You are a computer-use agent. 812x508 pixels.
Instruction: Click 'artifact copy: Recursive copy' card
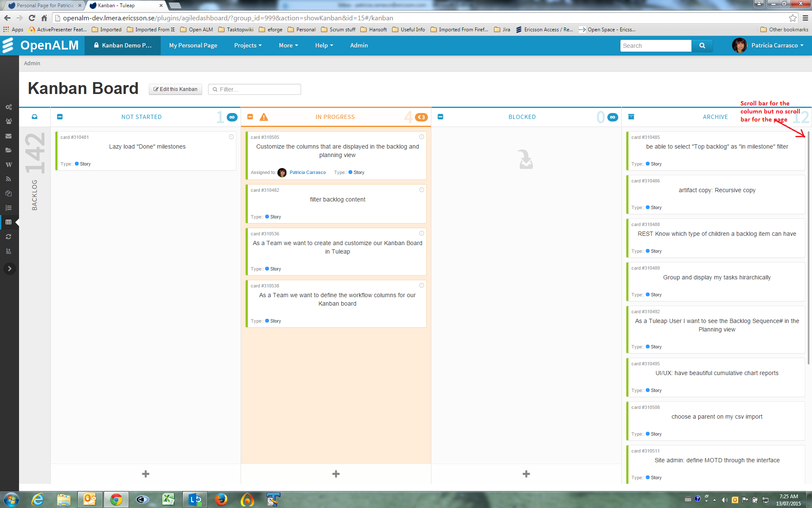[716, 194]
